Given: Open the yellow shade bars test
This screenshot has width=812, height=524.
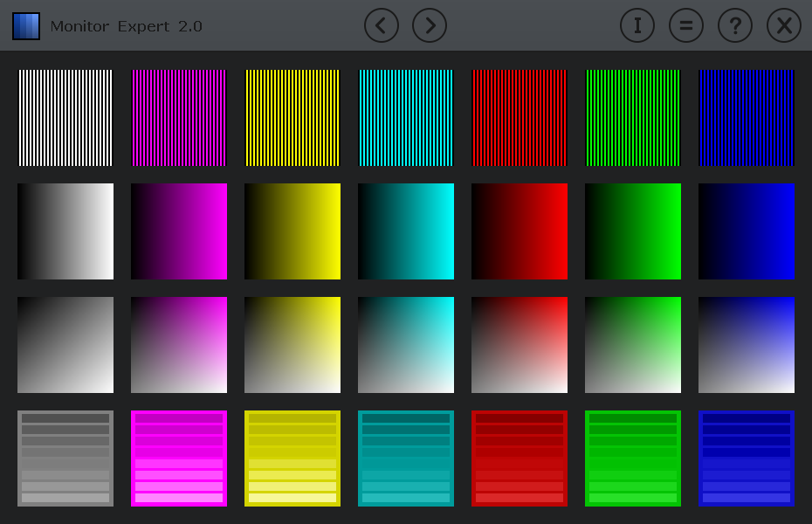Looking at the screenshot, I should (292, 458).
